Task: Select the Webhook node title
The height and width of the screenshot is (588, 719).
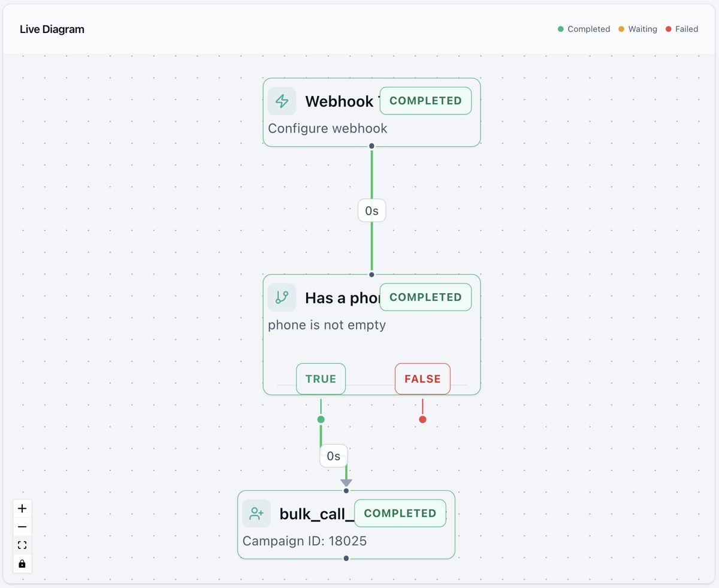Action: (342, 101)
